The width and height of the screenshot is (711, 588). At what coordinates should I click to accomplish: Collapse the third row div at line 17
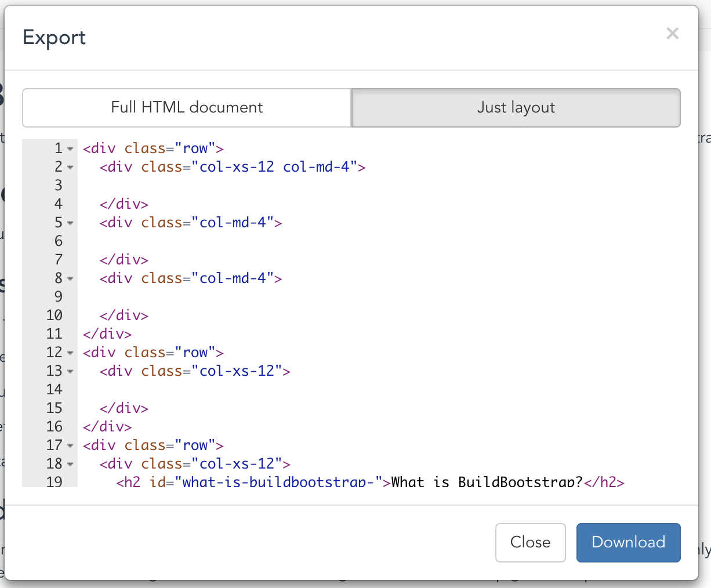71,446
